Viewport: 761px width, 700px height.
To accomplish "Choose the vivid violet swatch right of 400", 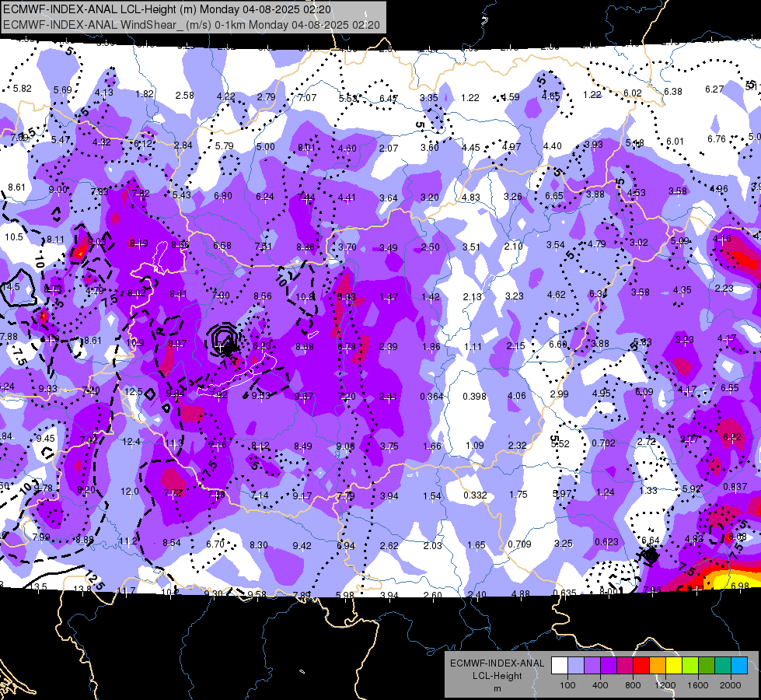I will (609, 666).
